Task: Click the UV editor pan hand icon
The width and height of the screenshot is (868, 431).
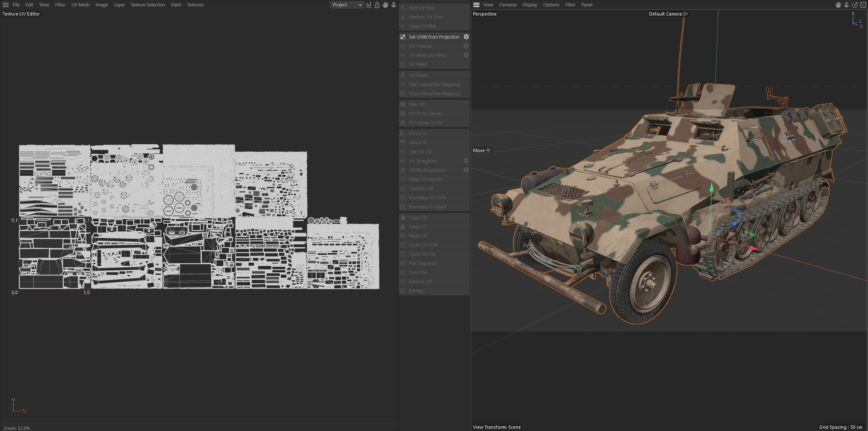Action: pyautogui.click(x=385, y=5)
